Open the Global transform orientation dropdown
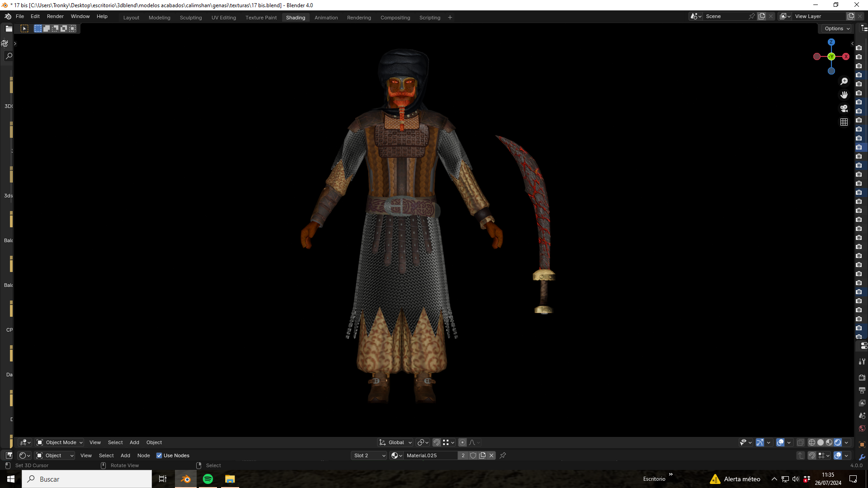The height and width of the screenshot is (488, 868). coord(396,442)
